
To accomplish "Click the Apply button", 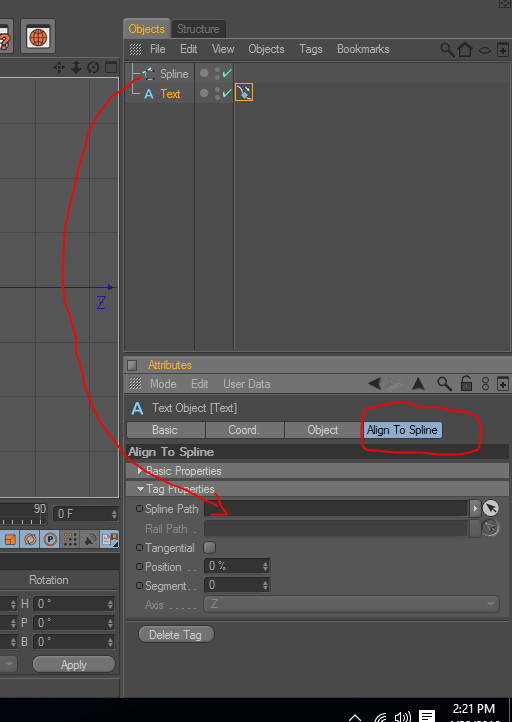I will [74, 664].
